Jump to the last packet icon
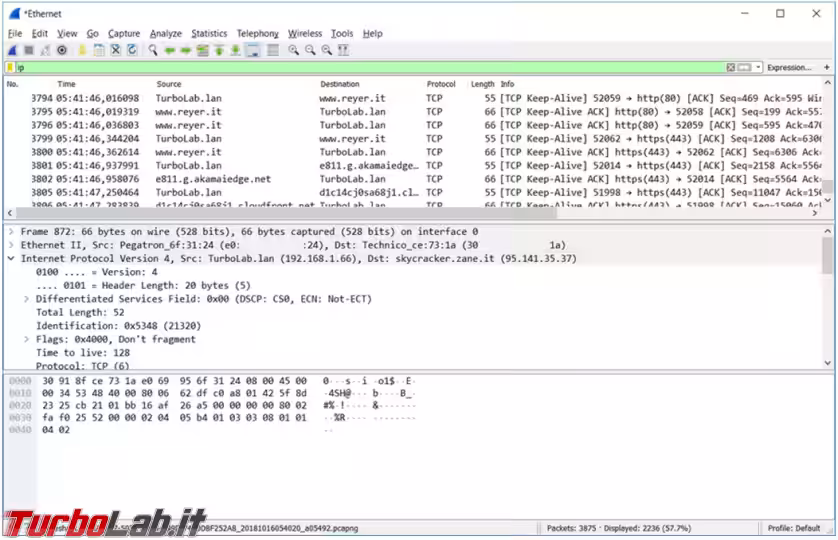This screenshot has width=838, height=540. click(x=236, y=49)
